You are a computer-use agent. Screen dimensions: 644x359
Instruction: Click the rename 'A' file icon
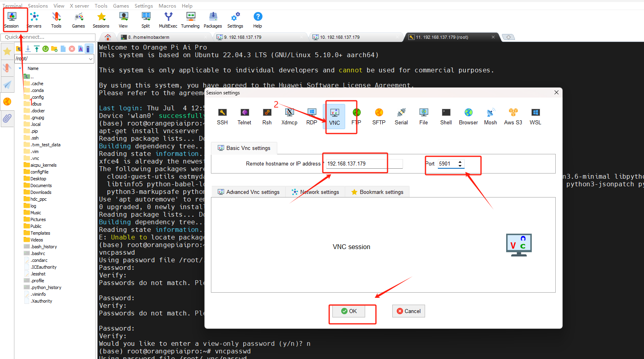(81, 49)
